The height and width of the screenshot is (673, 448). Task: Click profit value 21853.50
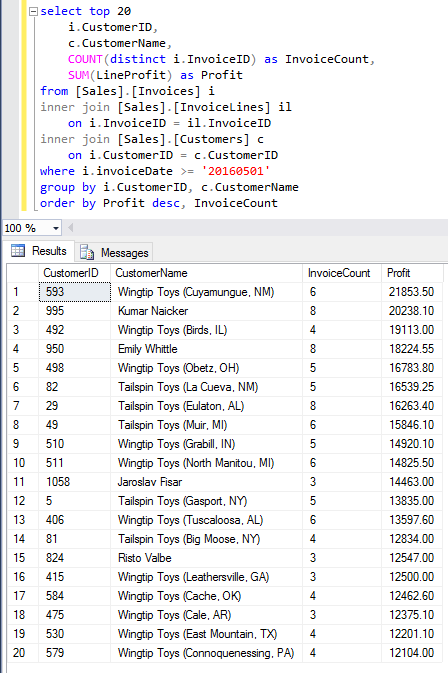pos(412,292)
